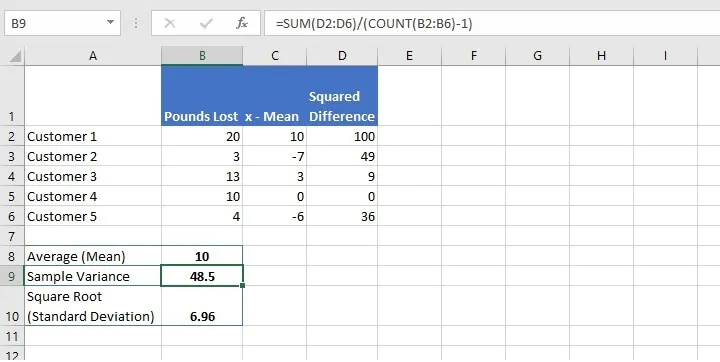This screenshot has width=720, height=362.
Task: Select row 7 header
Action: click(12, 236)
